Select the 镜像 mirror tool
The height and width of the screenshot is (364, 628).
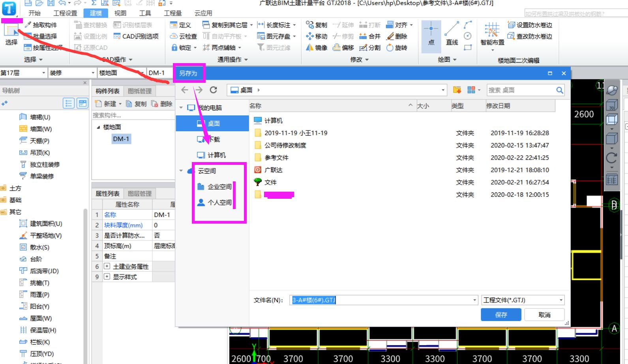coord(317,48)
